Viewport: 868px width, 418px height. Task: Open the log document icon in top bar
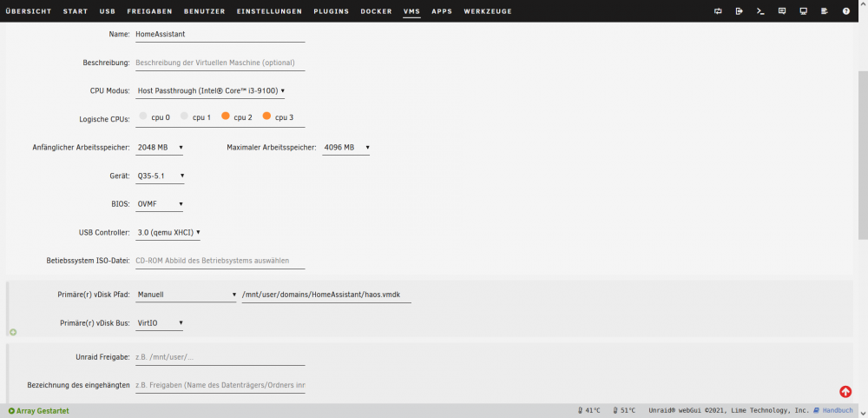click(825, 11)
